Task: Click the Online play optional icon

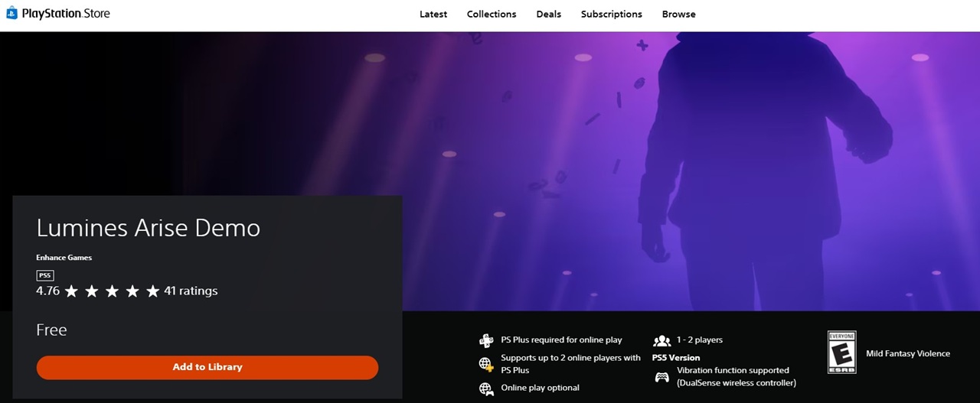Action: click(x=486, y=388)
